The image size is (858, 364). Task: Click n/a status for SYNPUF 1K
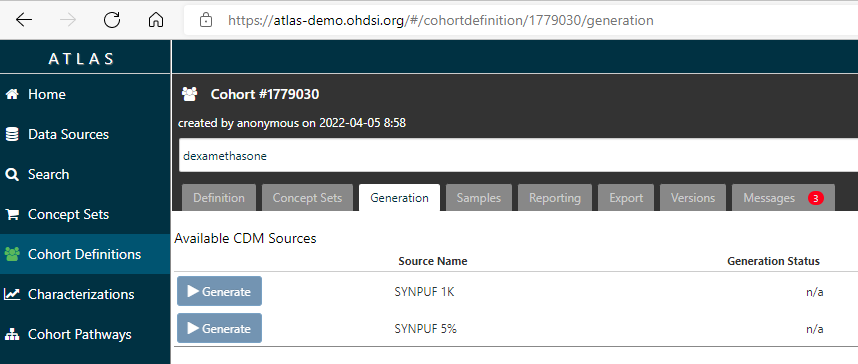tap(814, 292)
